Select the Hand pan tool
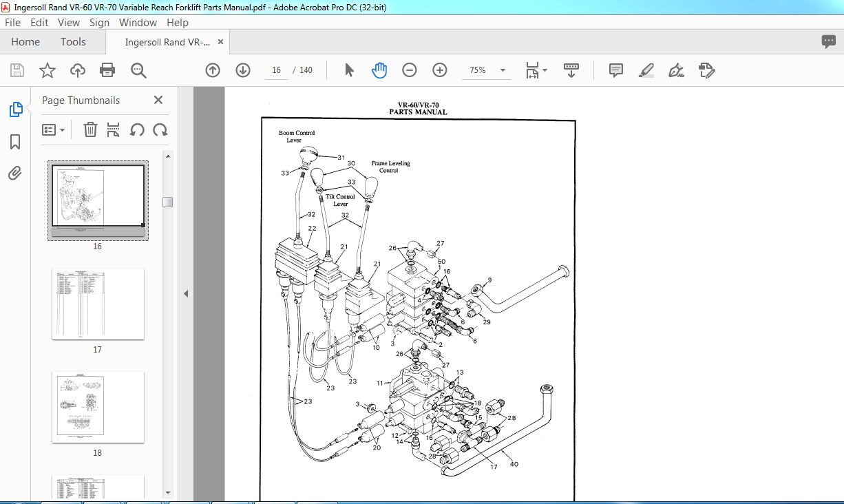 pyautogui.click(x=379, y=70)
